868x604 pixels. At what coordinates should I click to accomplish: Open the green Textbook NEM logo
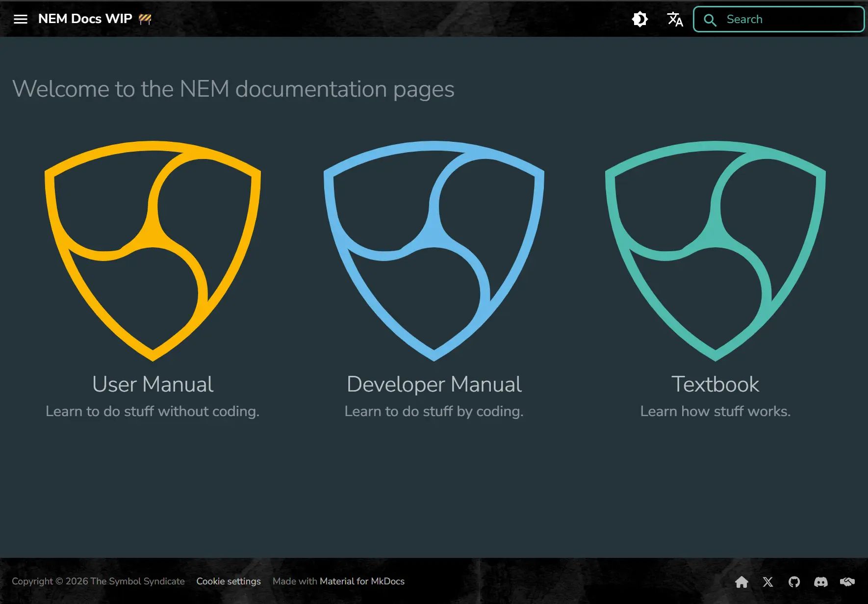coord(715,251)
